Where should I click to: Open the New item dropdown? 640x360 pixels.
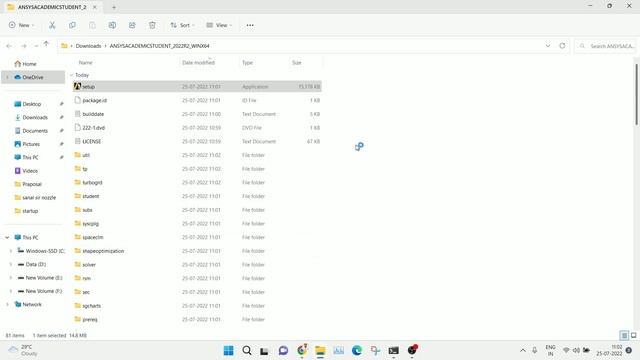[21, 25]
